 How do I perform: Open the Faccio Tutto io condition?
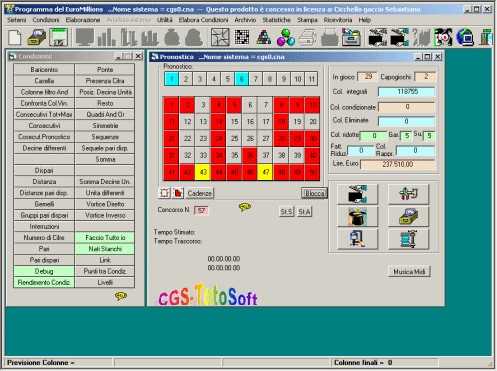(x=105, y=238)
